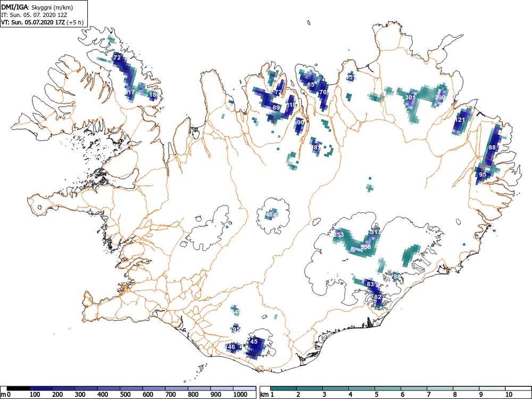
Task: Select the 118 visibility value
Action: (292, 105)
